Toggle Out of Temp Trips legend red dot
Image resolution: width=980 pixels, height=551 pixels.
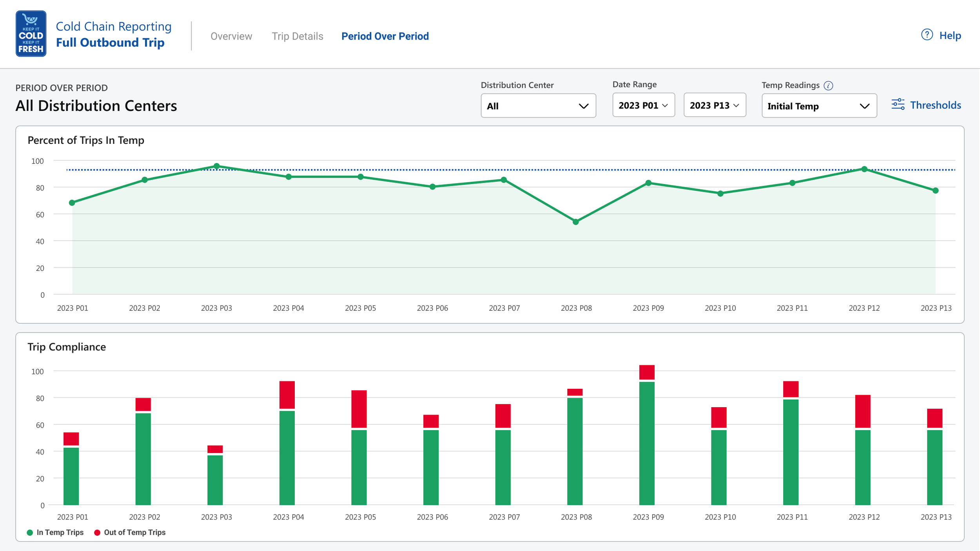click(x=97, y=533)
